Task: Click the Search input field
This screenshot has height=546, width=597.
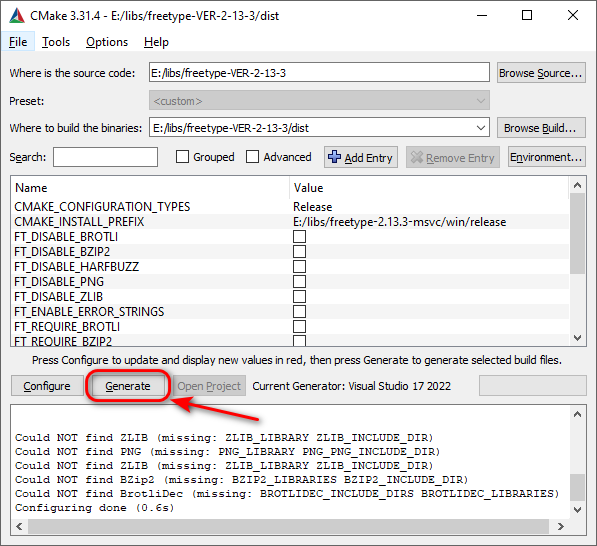Action: [105, 157]
